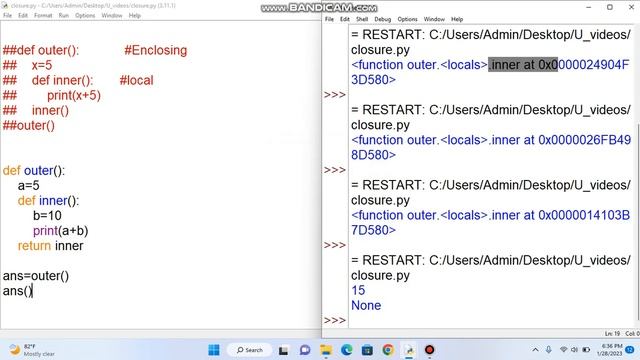The width and height of the screenshot is (640, 360).
Task: Launch Google Chrome from the taskbar
Action: (x=388, y=350)
